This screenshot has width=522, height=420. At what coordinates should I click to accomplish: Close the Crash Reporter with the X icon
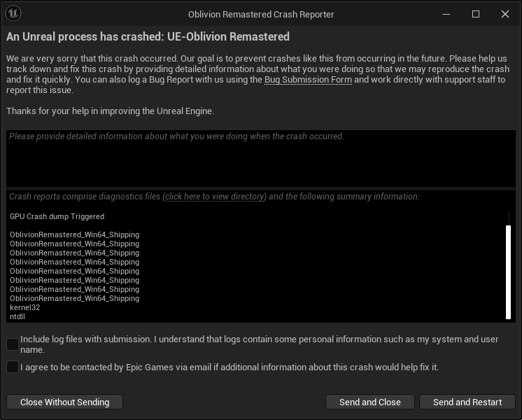point(505,14)
